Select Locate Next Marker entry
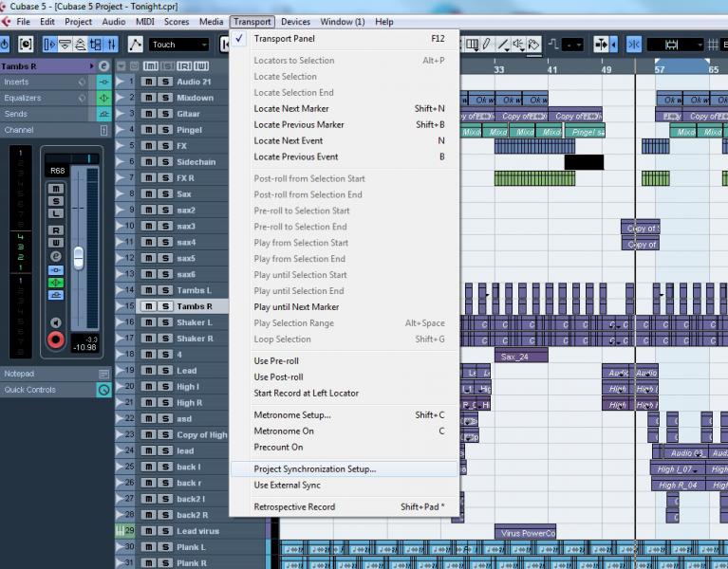This screenshot has width=728, height=569. [x=344, y=108]
